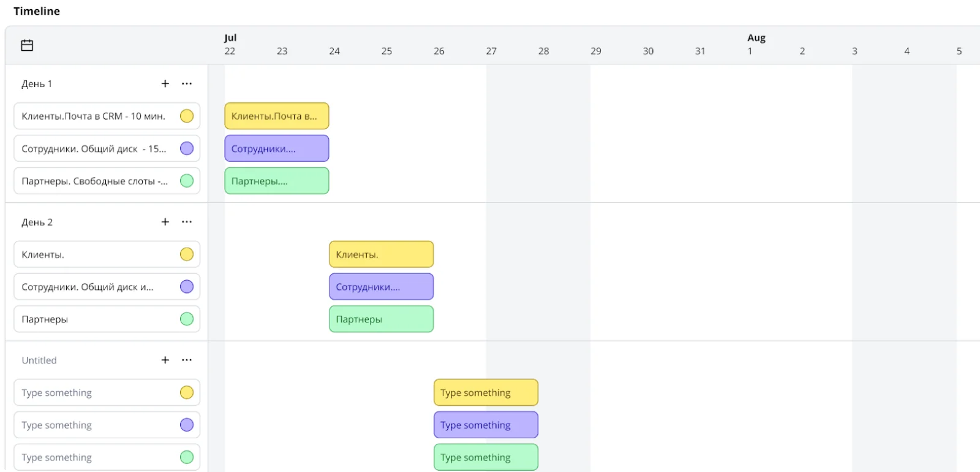Open Untitled group three-dot menu
Screen dimensions: 980x472
coord(187,360)
